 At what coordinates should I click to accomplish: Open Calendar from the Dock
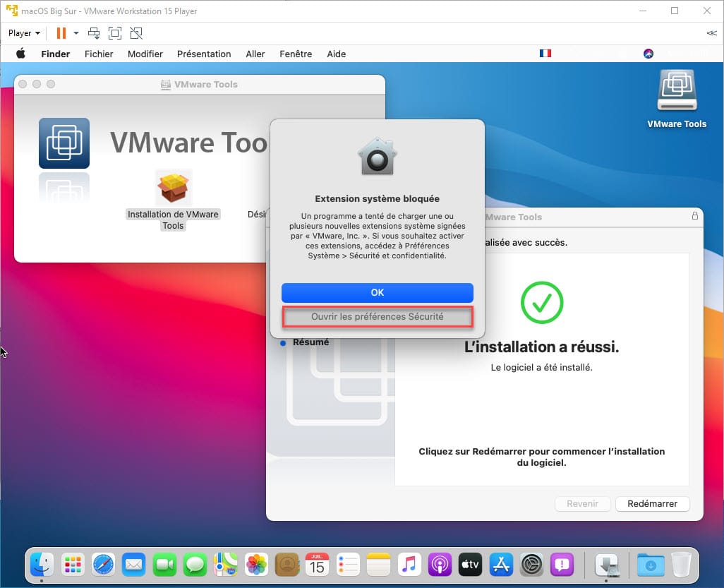pyautogui.click(x=318, y=565)
